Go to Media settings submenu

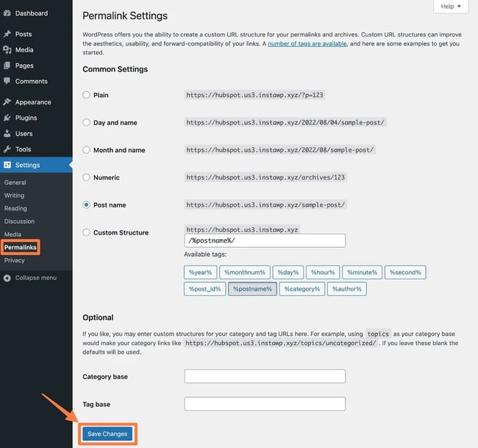click(x=13, y=234)
